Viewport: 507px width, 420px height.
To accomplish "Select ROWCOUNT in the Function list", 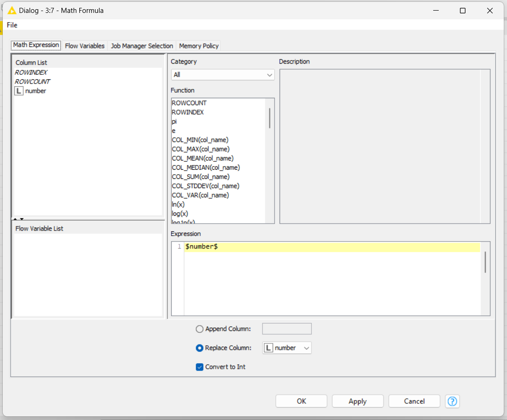I will coord(189,103).
